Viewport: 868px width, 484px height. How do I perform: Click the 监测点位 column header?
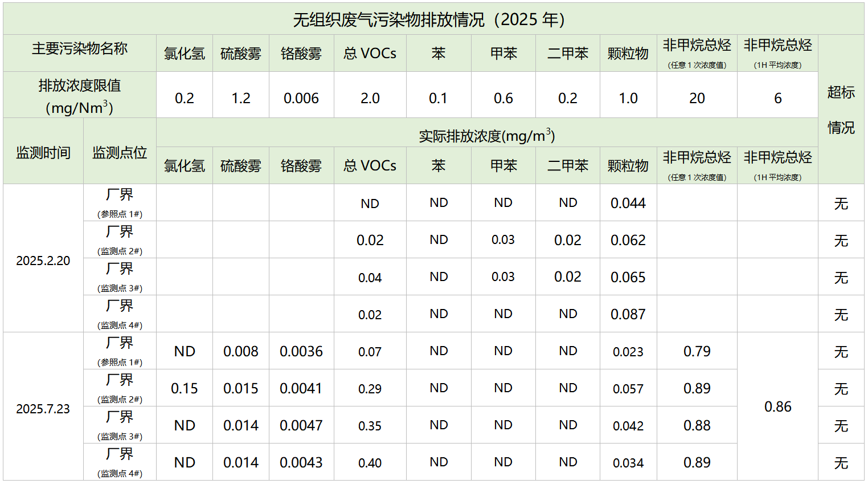[x=120, y=153]
